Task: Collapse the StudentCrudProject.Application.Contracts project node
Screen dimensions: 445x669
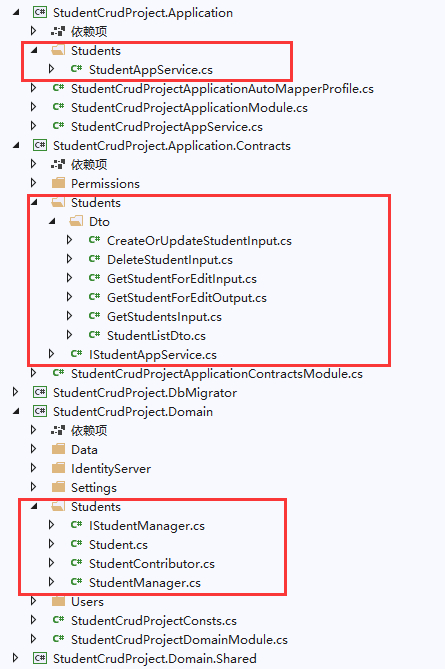Action: 16,146
